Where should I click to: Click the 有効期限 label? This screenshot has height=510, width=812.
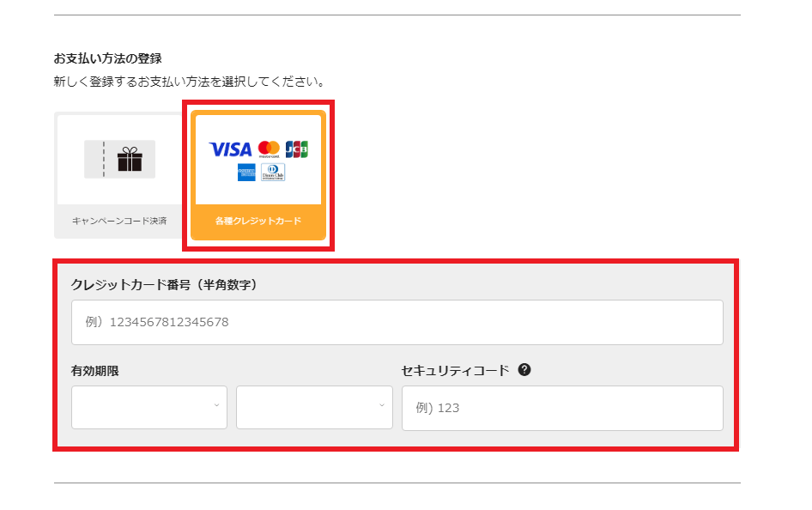pyautogui.click(x=94, y=371)
